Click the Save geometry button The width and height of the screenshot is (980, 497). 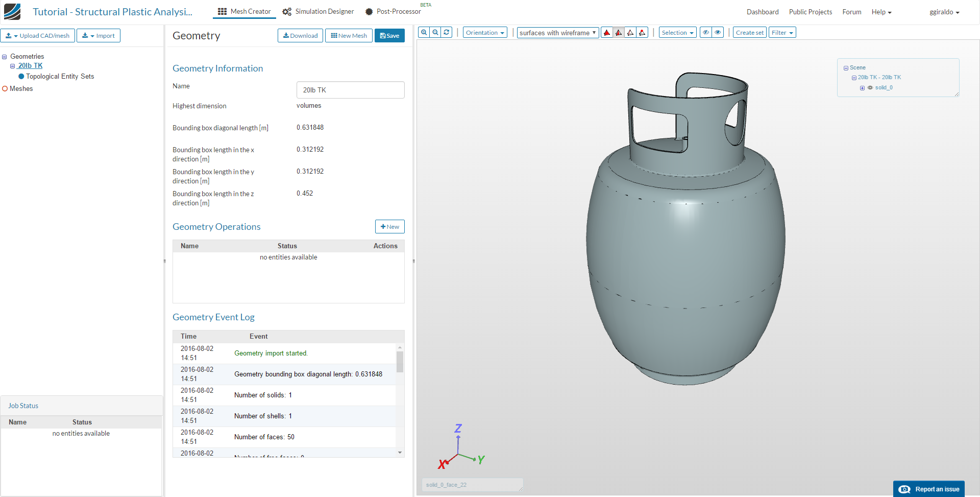click(389, 36)
